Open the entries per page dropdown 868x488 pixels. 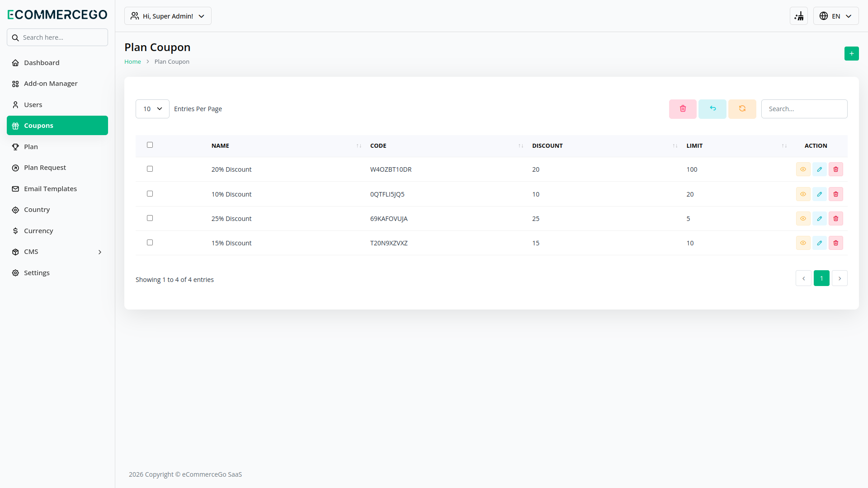152,109
